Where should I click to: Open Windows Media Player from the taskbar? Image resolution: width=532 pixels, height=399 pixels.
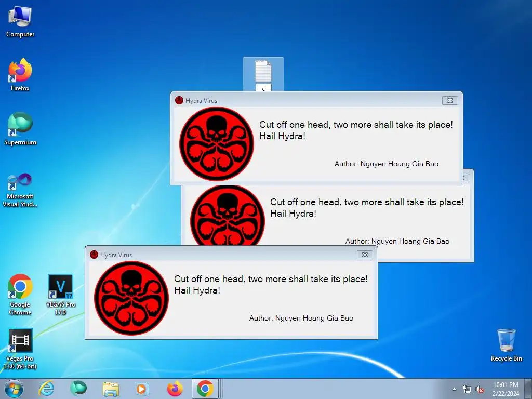click(x=141, y=389)
